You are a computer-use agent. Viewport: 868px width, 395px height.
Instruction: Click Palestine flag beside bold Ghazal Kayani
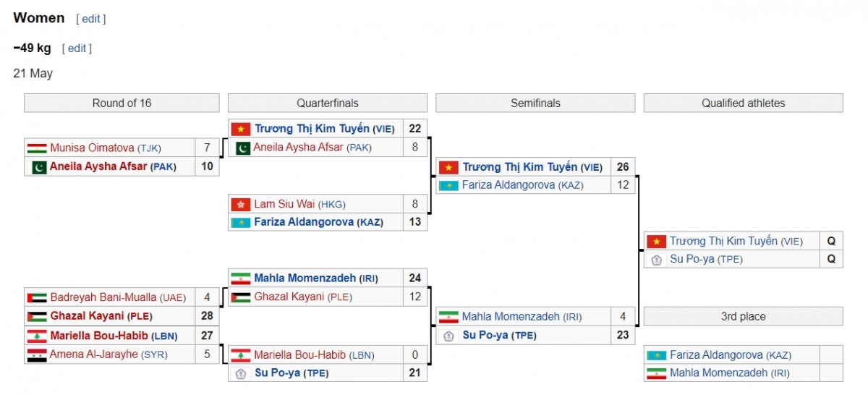pyautogui.click(x=36, y=316)
